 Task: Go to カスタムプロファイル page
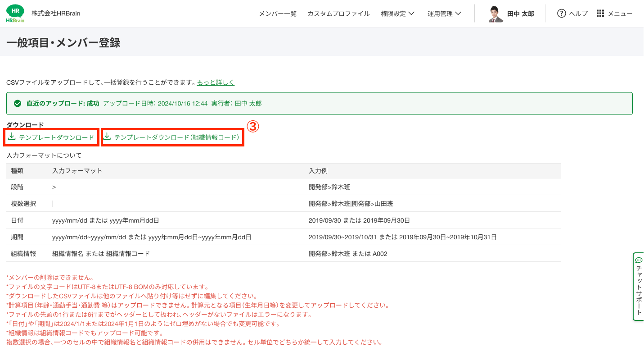[x=338, y=14]
